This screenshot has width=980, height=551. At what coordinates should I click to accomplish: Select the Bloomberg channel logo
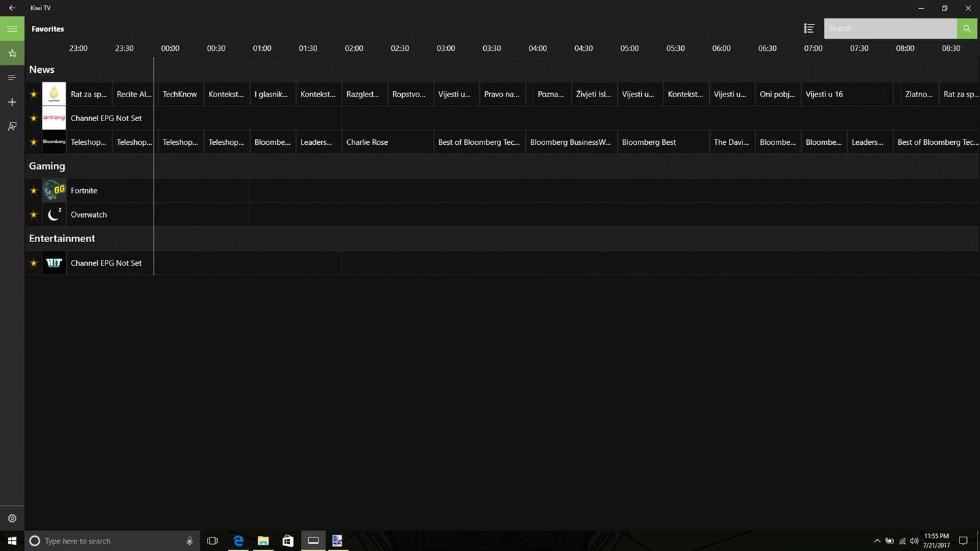[x=54, y=142]
